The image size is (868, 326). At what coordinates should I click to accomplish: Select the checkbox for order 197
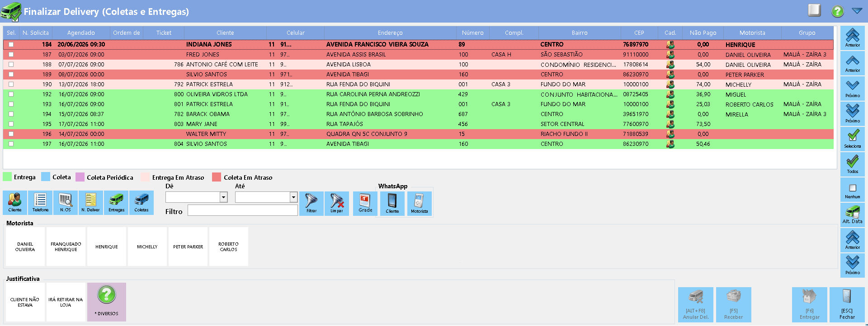11,144
